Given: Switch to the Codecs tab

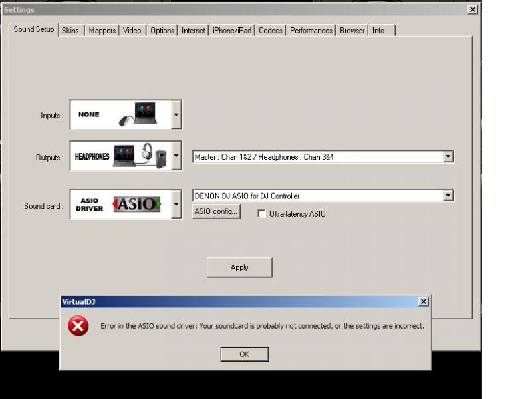Looking at the screenshot, I should click(x=271, y=31).
